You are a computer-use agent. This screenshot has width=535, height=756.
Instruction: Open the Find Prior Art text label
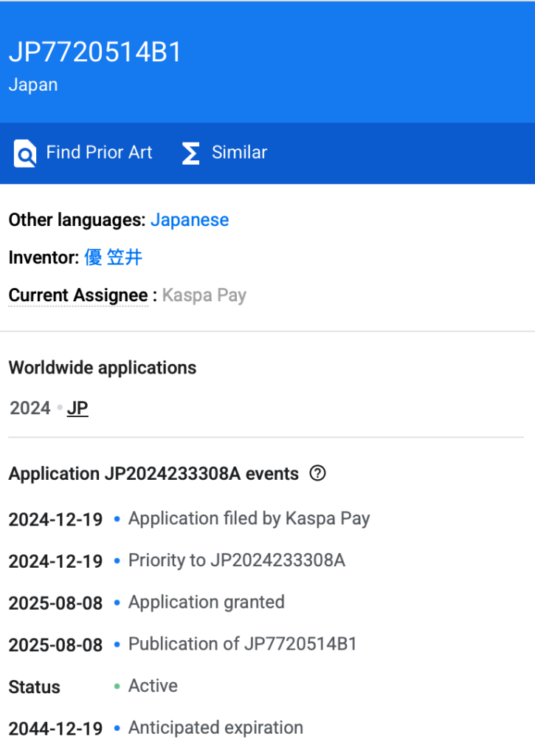coord(99,153)
